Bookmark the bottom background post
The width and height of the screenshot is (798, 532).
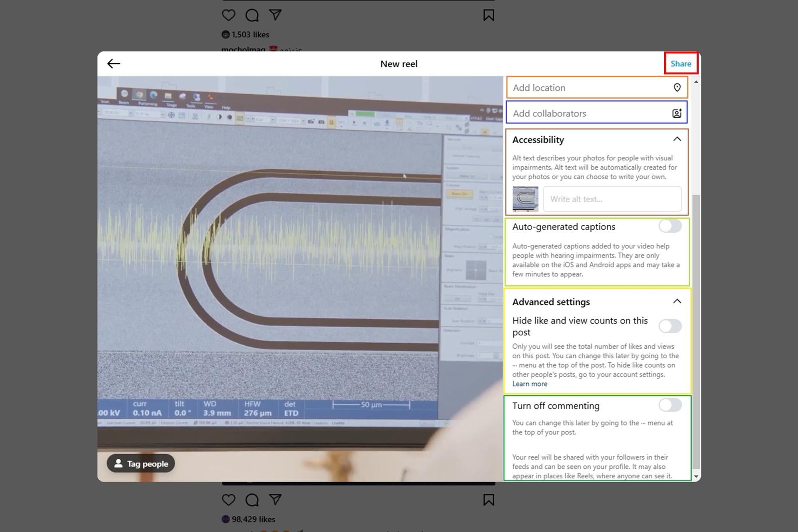[x=489, y=500]
